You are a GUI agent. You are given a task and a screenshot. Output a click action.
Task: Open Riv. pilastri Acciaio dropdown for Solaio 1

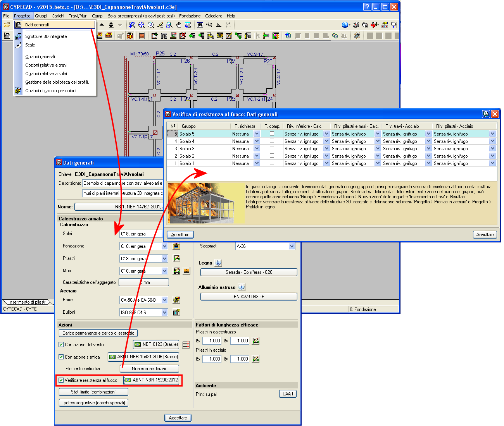(x=492, y=163)
